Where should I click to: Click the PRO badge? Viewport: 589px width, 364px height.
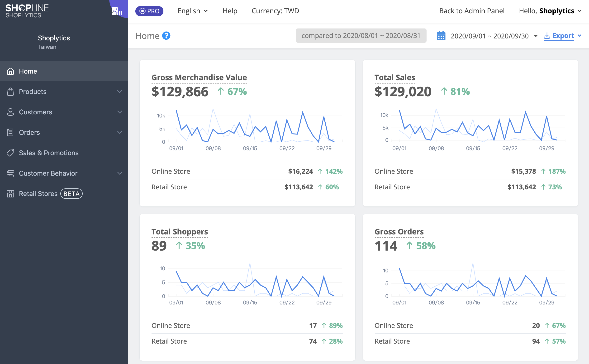149,11
